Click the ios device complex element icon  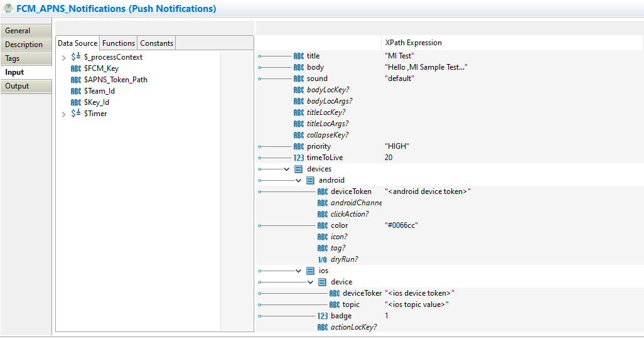323,282
